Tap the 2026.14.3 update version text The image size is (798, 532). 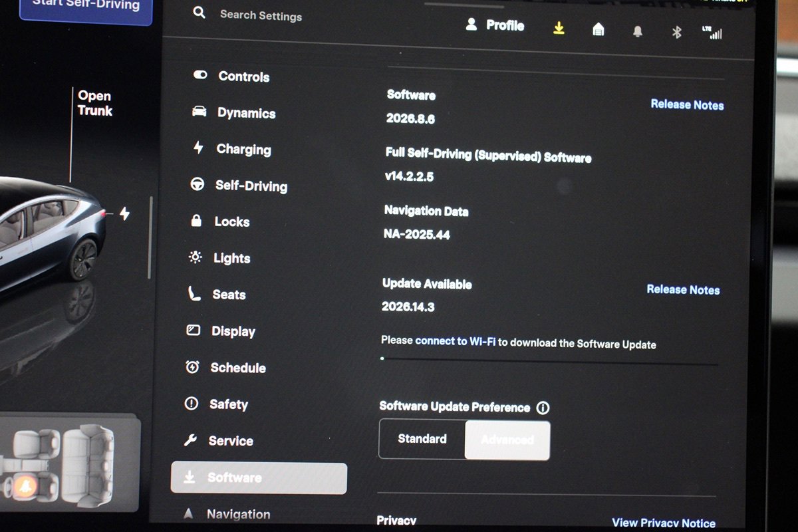[x=408, y=307]
